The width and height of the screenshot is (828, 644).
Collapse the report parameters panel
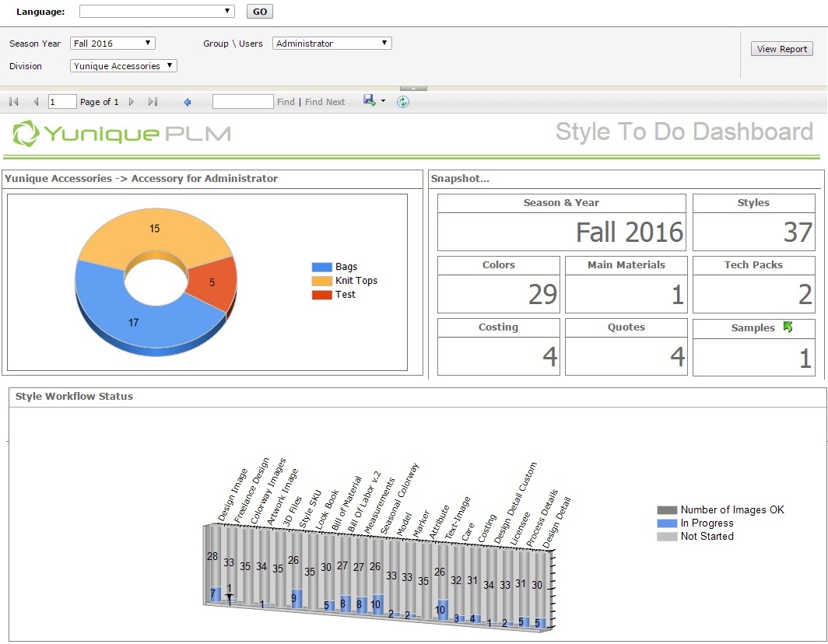coord(413,88)
